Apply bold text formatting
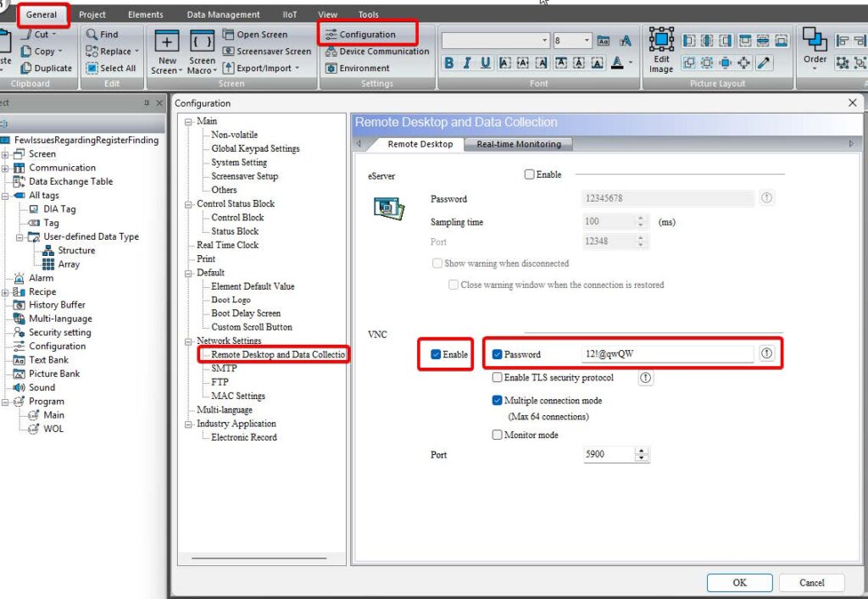 449,63
